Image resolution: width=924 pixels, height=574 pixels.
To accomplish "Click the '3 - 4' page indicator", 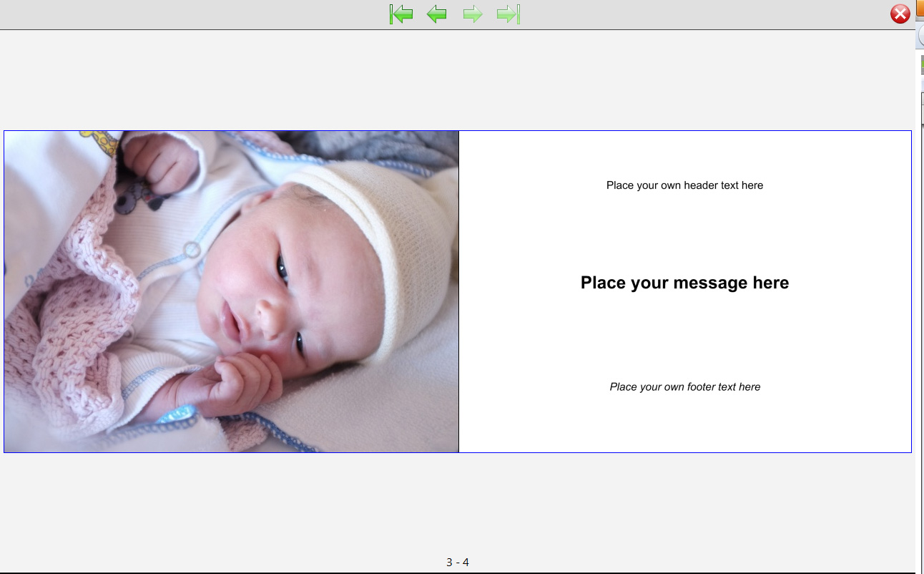I will pos(458,563).
